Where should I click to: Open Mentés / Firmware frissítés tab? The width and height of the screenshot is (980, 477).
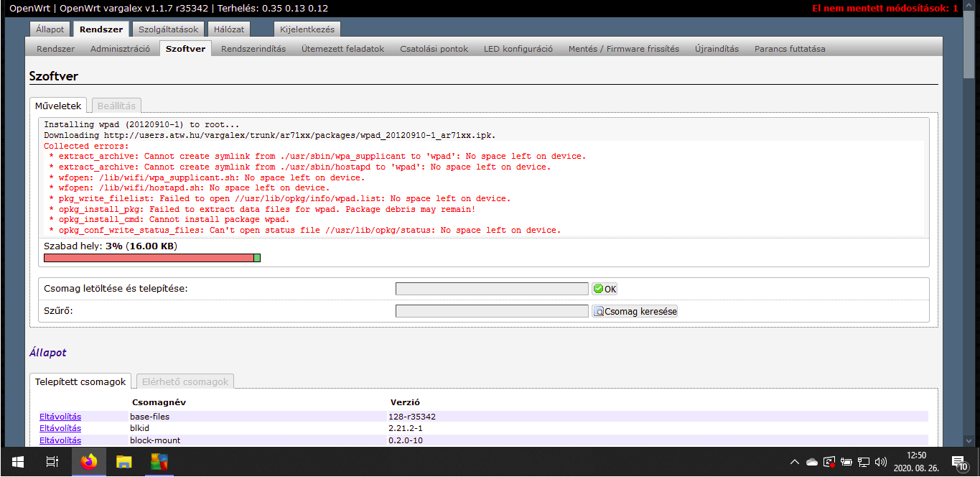(x=623, y=49)
